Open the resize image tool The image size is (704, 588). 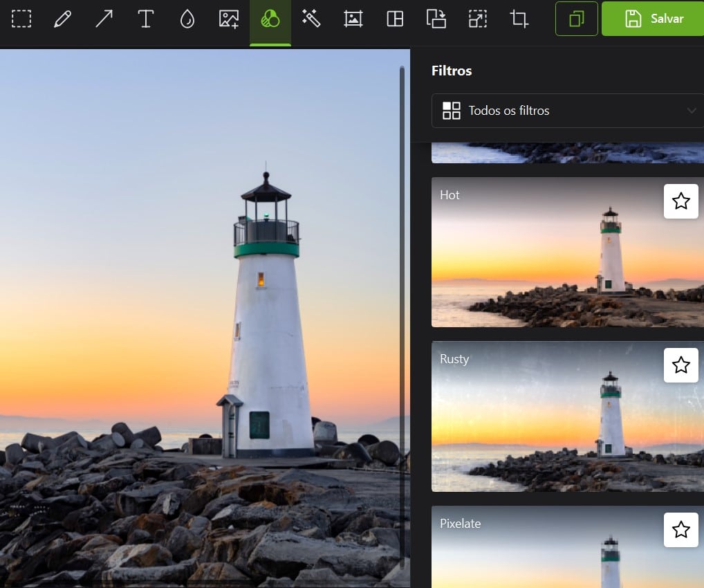click(x=478, y=19)
